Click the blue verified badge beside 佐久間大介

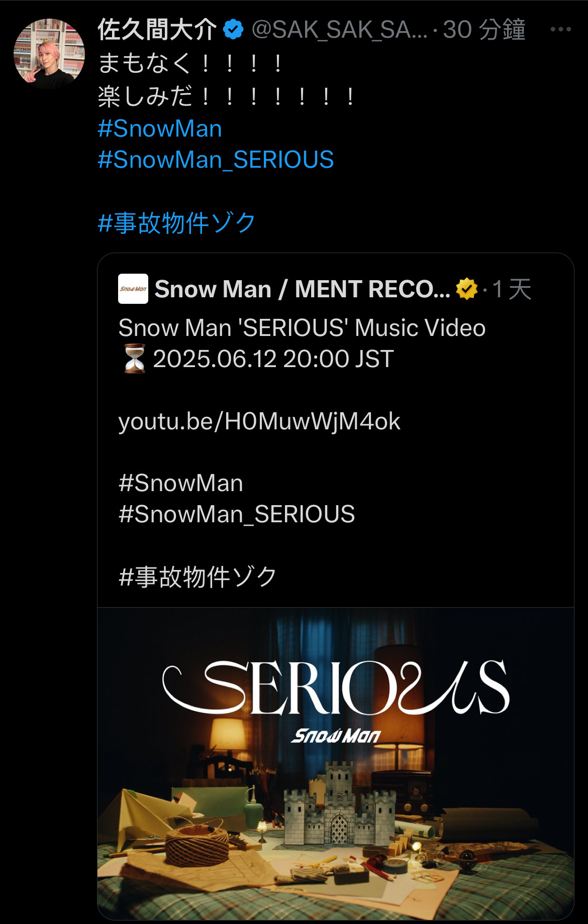[x=233, y=30]
